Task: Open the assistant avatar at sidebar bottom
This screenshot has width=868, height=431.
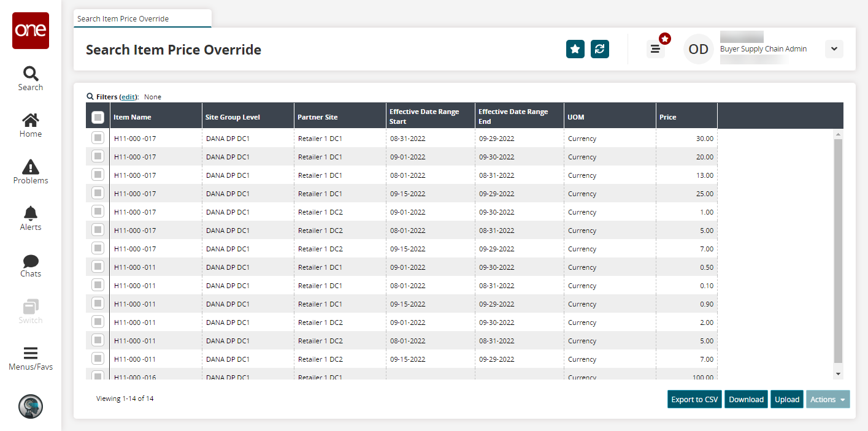Action: [x=31, y=406]
